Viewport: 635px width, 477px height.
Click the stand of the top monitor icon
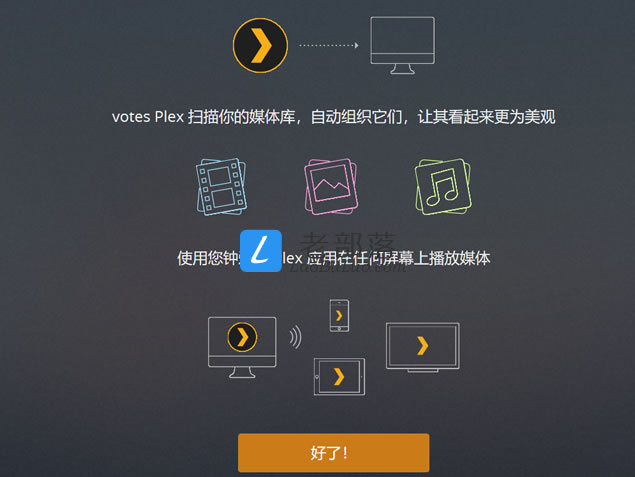click(402, 69)
